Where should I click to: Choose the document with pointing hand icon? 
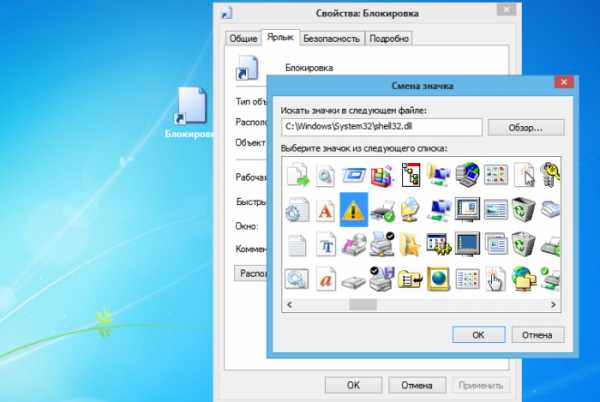coord(496,279)
